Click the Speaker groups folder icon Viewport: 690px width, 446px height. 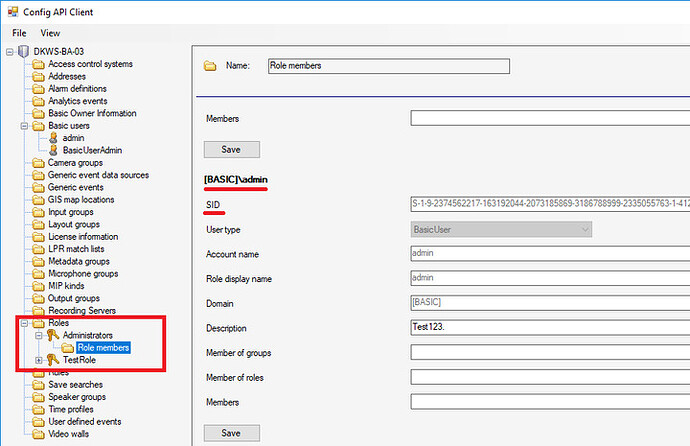point(39,398)
